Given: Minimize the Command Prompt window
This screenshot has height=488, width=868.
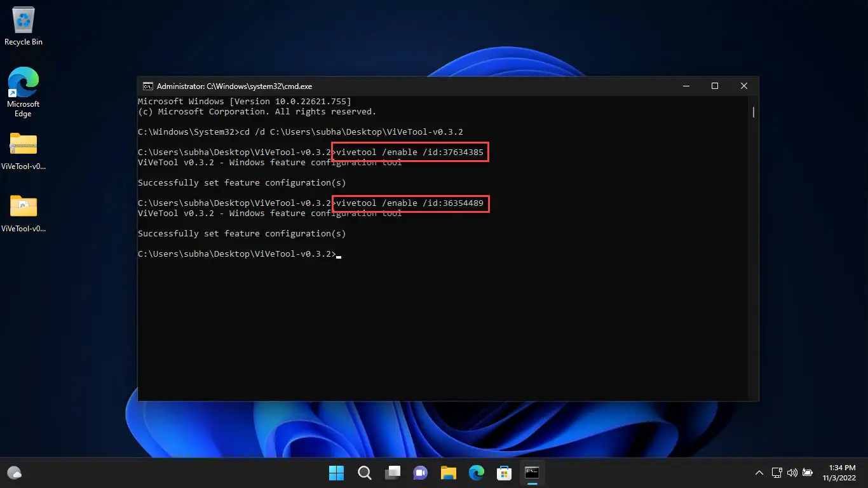Looking at the screenshot, I should (686, 86).
